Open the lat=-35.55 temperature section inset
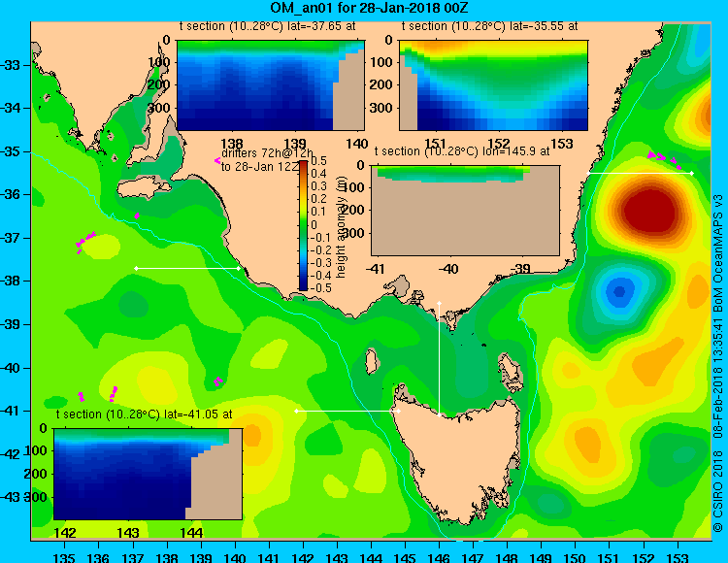 493,85
